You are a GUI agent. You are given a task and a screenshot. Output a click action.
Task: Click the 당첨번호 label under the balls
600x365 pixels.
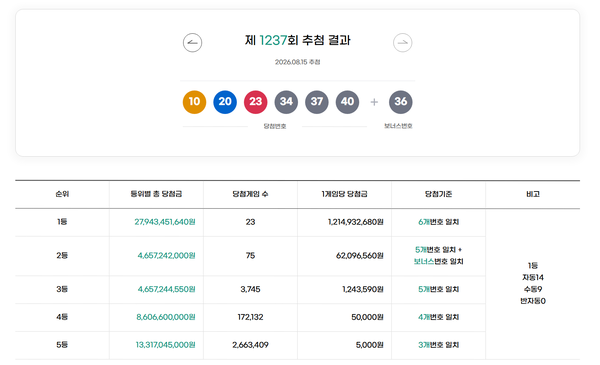[275, 126]
